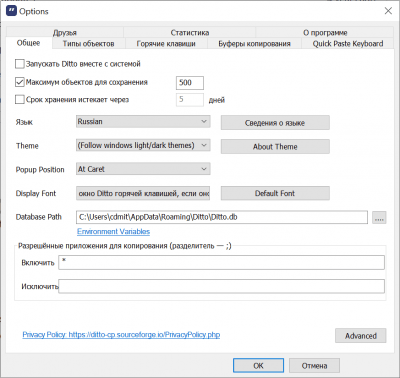
Task: Click the 'Display Font' label
Action: tap(36, 193)
